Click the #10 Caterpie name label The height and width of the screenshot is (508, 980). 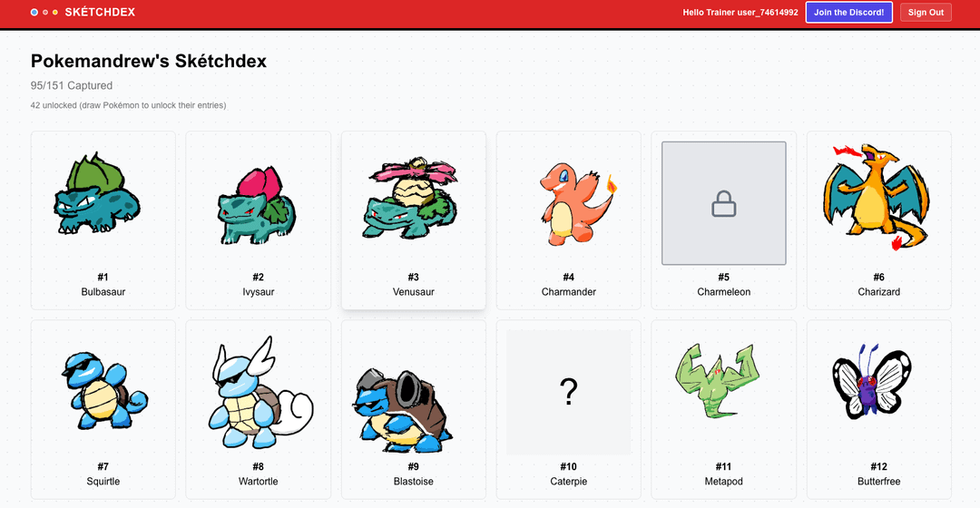click(568, 482)
